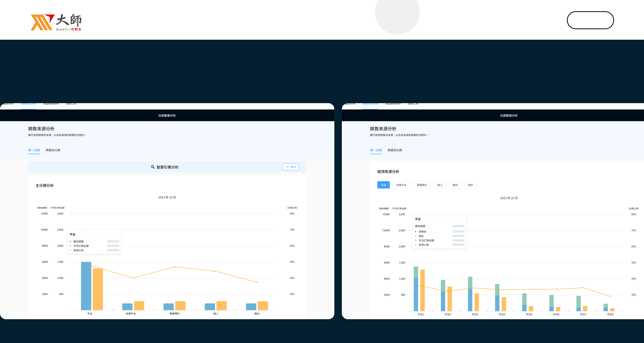Click 平均訂單金額 row in the left tooltip

click(x=94, y=246)
